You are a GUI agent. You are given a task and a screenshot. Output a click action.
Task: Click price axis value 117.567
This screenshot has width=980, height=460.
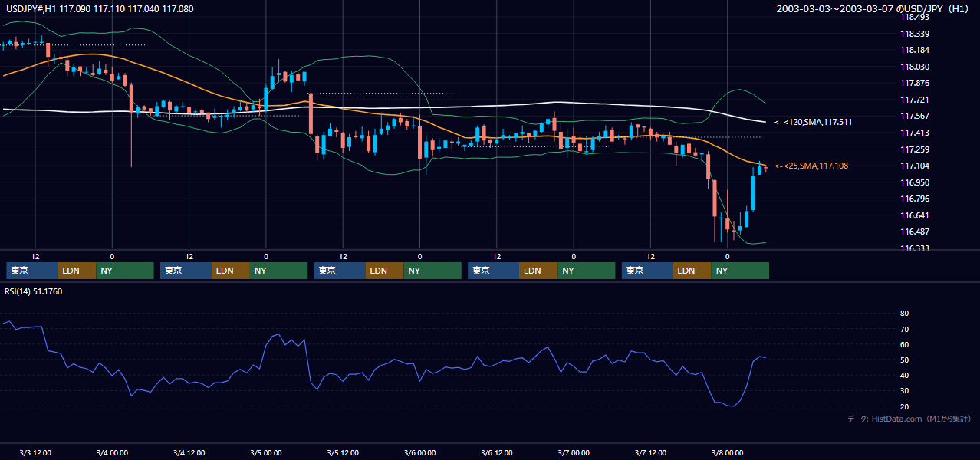(914, 116)
